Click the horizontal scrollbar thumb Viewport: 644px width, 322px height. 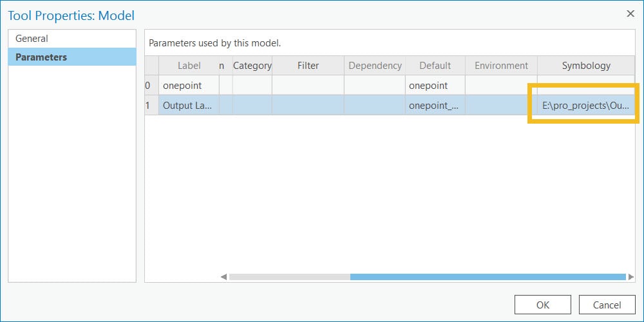488,277
